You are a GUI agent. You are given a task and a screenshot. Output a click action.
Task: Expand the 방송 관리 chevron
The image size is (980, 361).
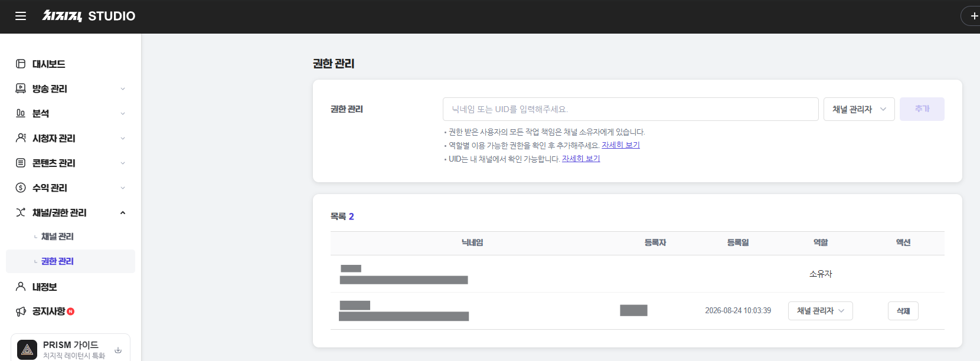pyautogui.click(x=123, y=88)
